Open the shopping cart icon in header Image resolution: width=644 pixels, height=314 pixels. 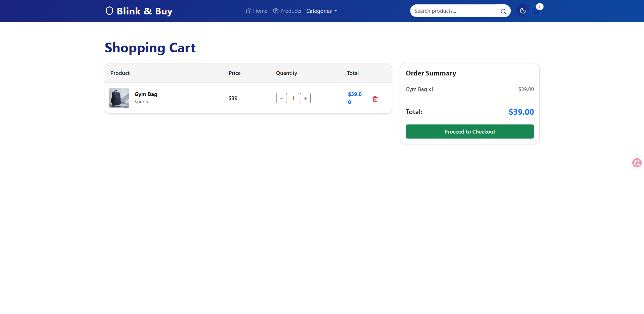tap(536, 12)
